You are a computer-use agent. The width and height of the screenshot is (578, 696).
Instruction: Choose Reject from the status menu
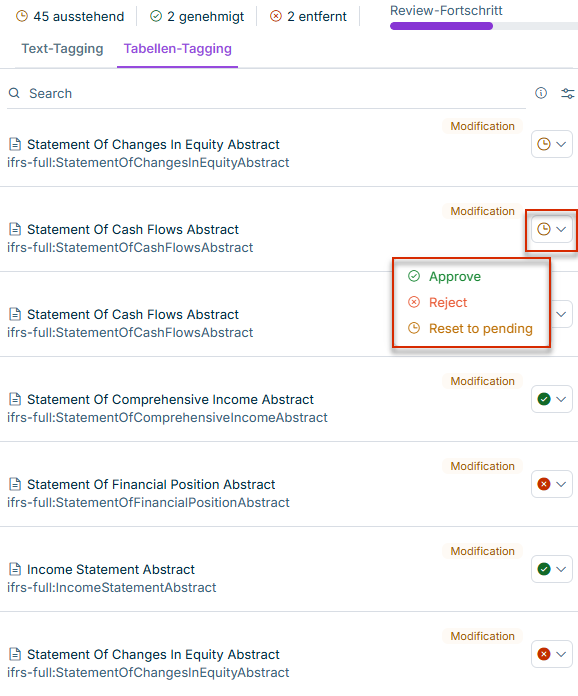tap(438, 302)
